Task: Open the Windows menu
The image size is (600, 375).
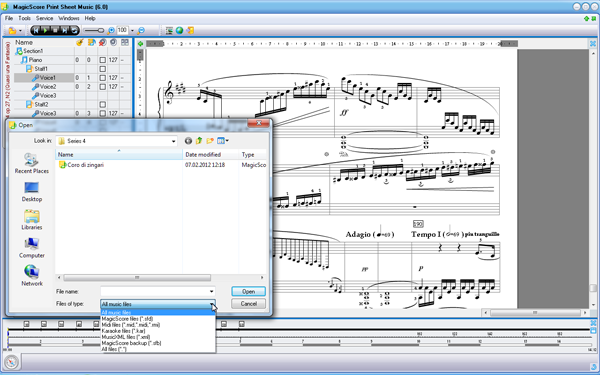Action: pos(68,18)
